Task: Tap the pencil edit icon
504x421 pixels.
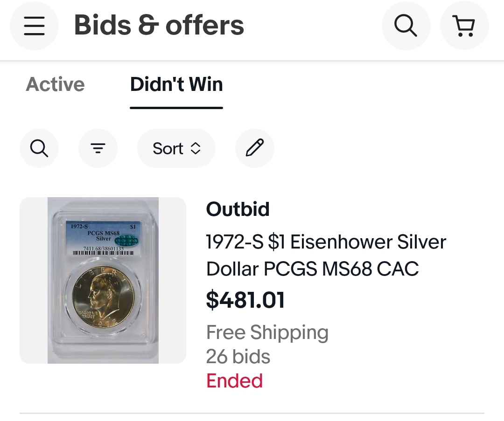Action: point(255,148)
